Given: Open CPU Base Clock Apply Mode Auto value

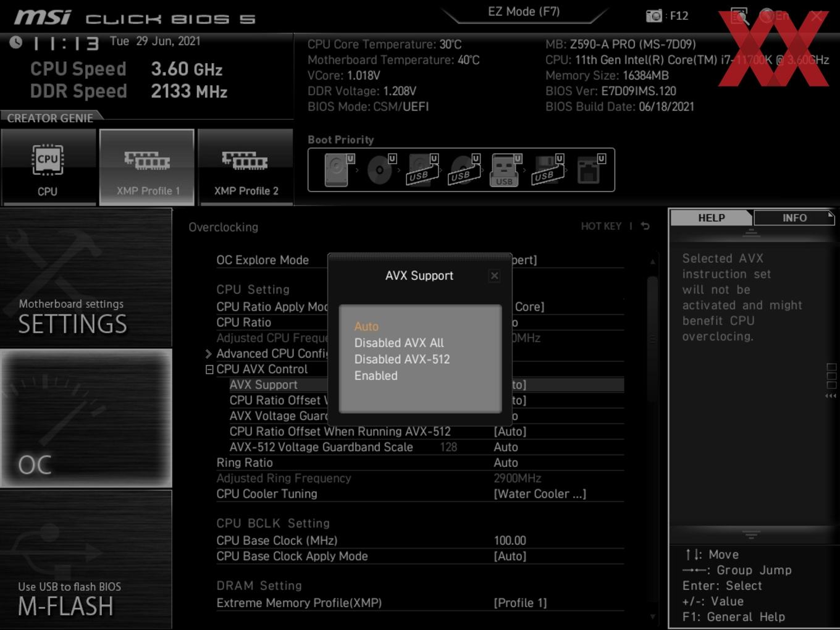Looking at the screenshot, I should [510, 556].
